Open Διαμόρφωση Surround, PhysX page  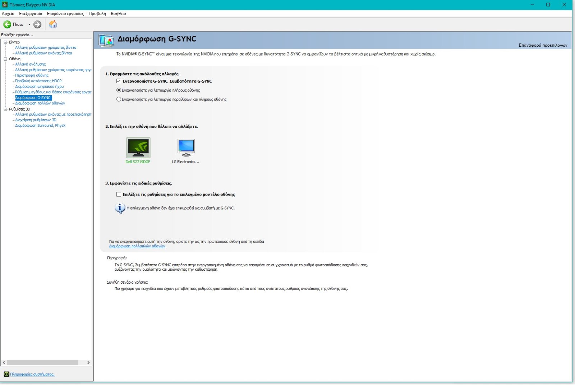[40, 126]
